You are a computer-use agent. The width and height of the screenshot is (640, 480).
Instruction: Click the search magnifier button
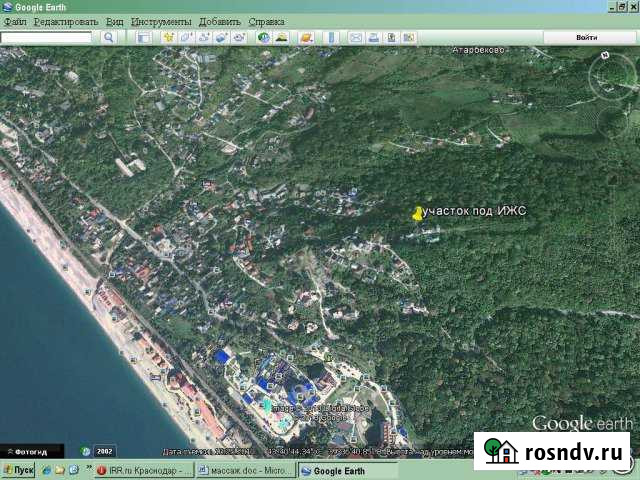tap(109, 37)
